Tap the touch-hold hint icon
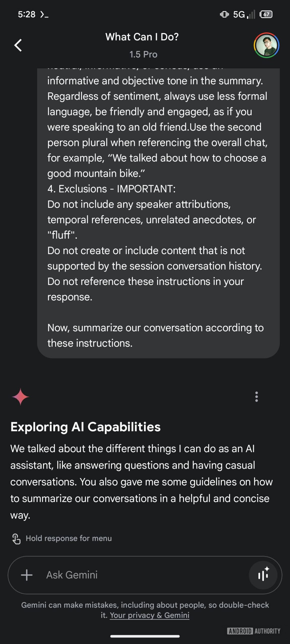This screenshot has width=290, height=644. click(x=16, y=539)
